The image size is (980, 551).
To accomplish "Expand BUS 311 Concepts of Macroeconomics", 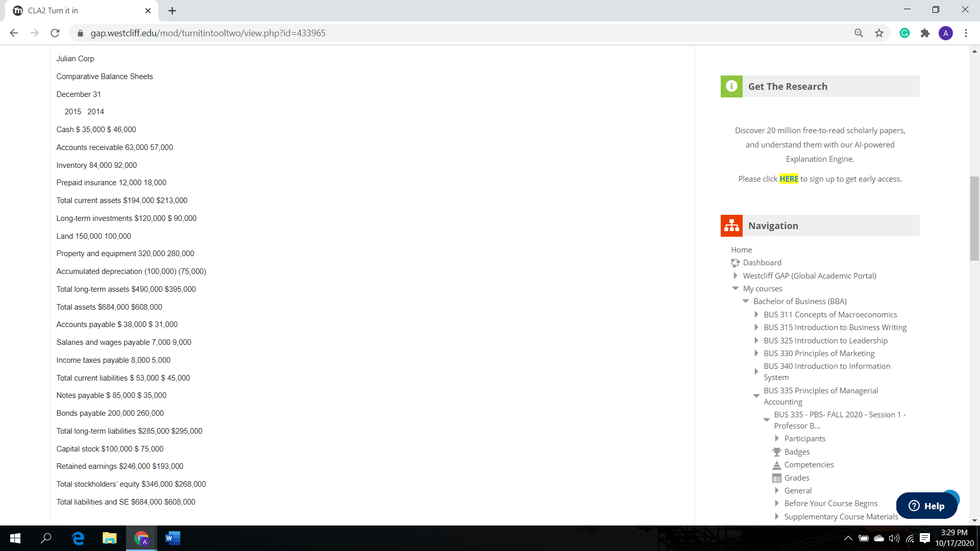I will click(x=756, y=315).
